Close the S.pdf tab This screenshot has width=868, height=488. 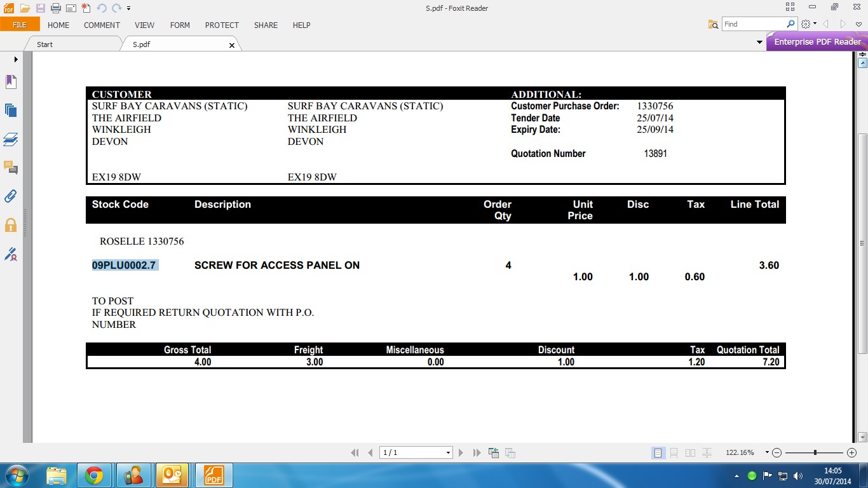pos(232,45)
